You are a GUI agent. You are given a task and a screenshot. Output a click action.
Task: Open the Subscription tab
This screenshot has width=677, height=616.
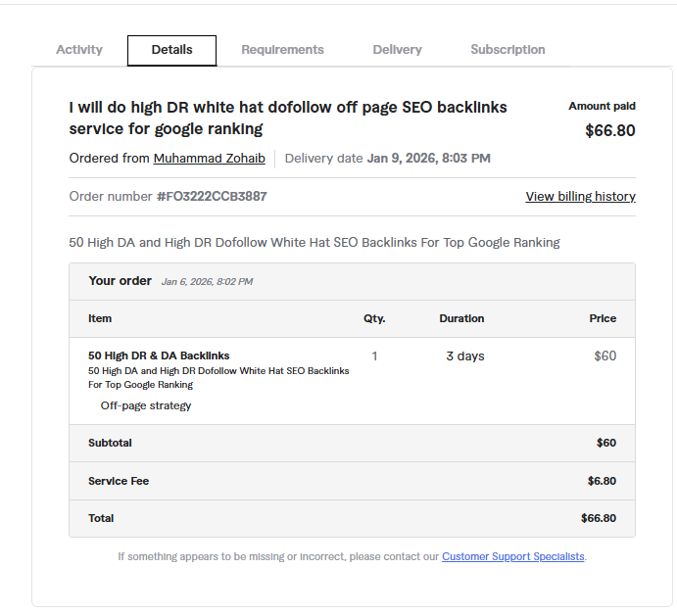click(x=508, y=50)
